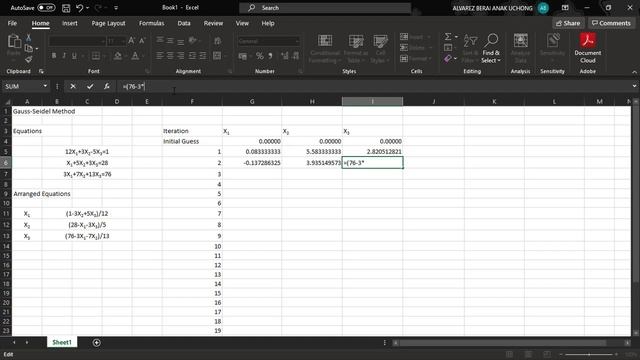Click the Clear eraser icon in Editing
This screenshot has height=360, width=640.
[x=448, y=59]
